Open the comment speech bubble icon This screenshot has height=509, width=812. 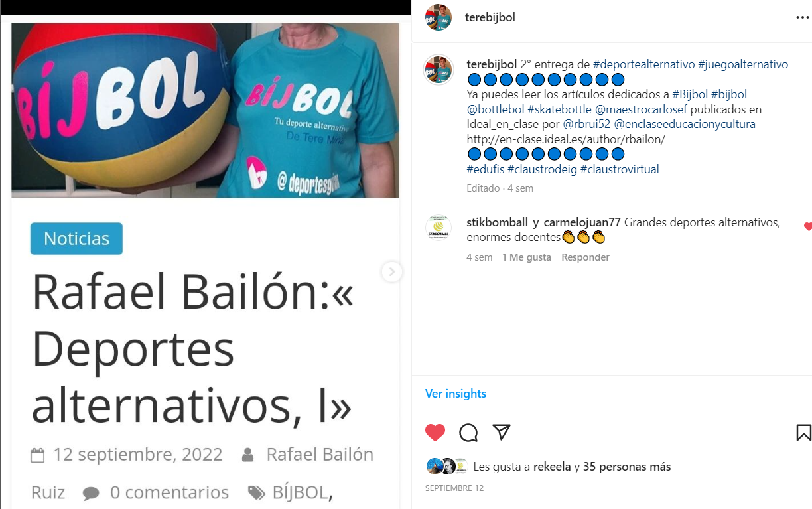pyautogui.click(x=468, y=433)
